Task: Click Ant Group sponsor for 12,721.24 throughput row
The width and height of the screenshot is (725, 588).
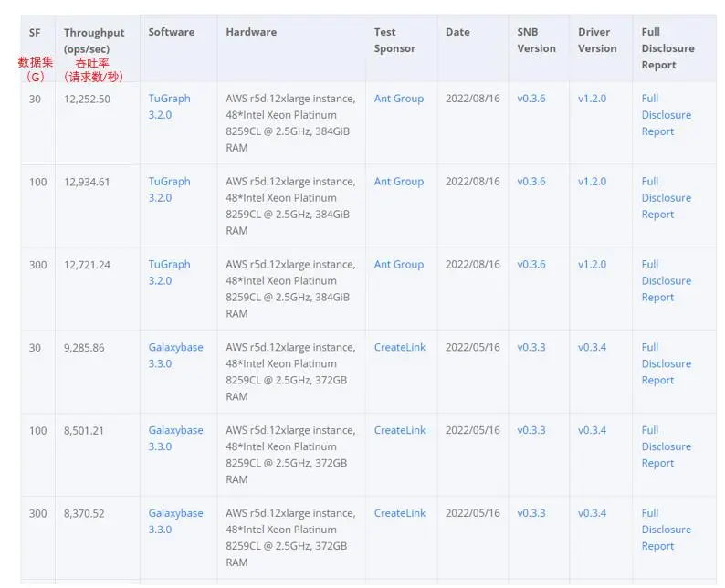Action: (x=398, y=265)
